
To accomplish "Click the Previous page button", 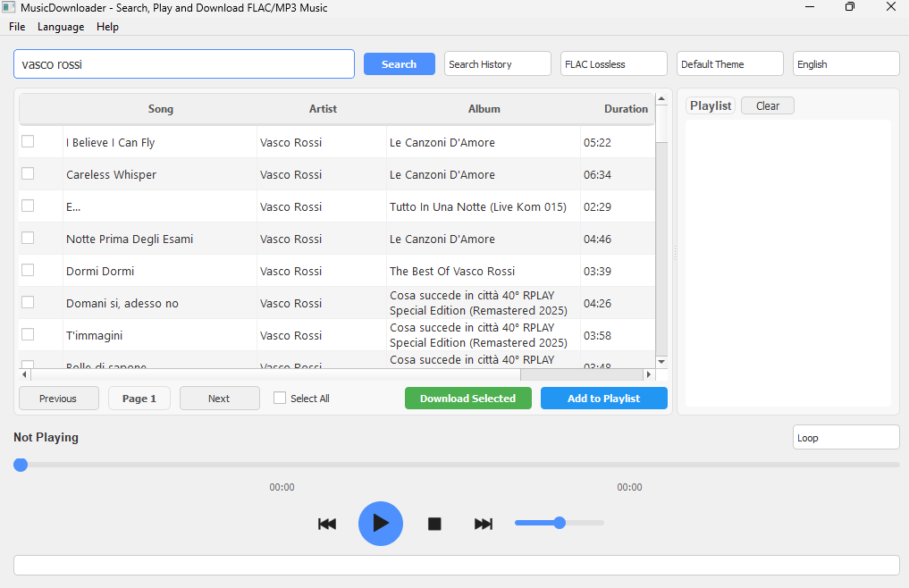I will tap(59, 399).
